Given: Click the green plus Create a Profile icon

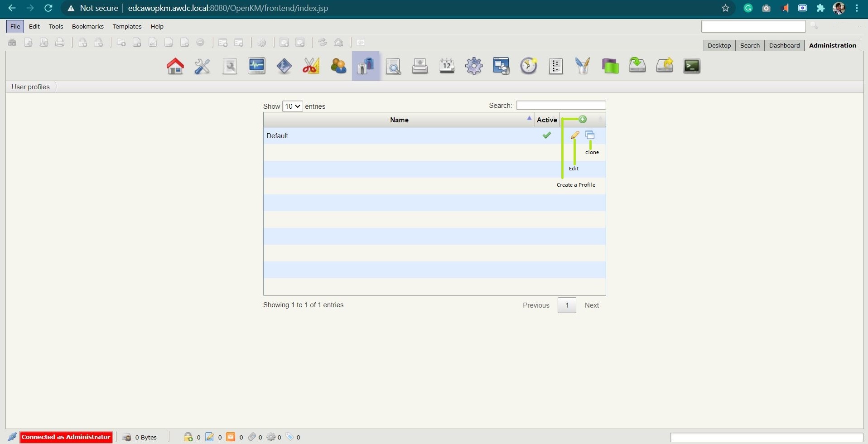Looking at the screenshot, I should point(583,119).
